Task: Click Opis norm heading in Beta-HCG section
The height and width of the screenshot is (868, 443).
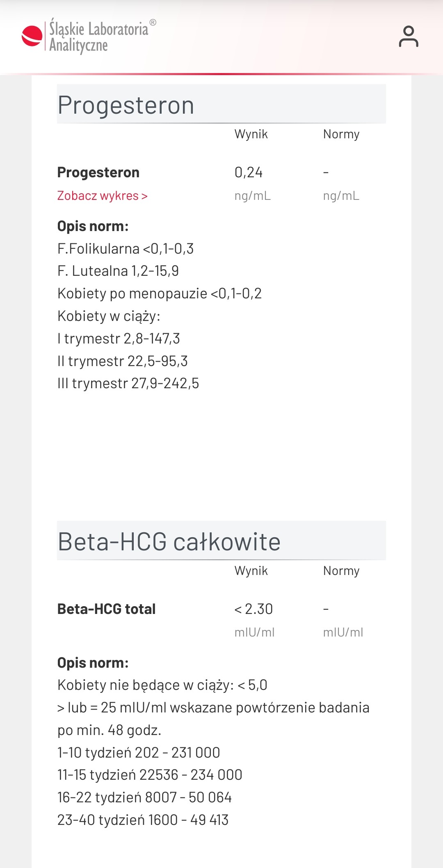Action: click(93, 663)
